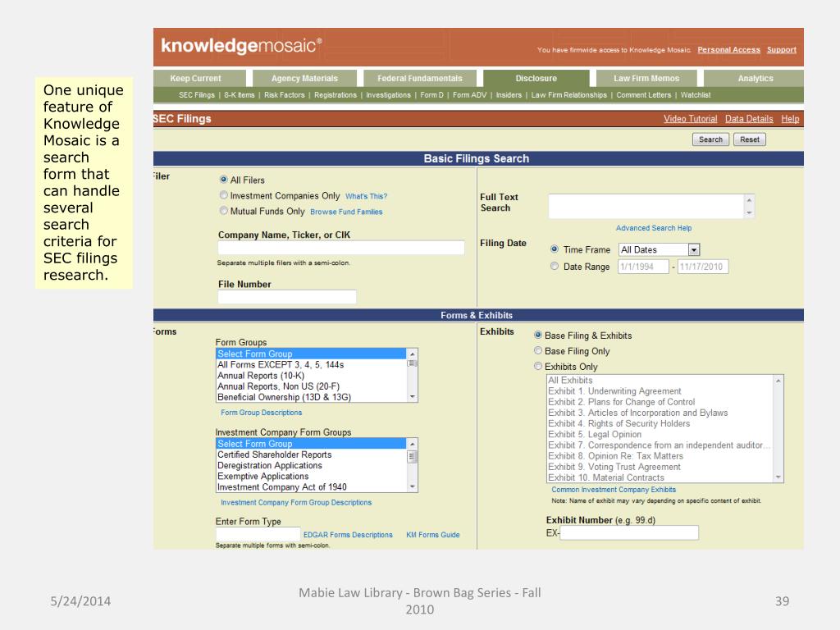The height and width of the screenshot is (630, 840).
Task: Click the knowledgemosaic logo
Action: point(241,46)
